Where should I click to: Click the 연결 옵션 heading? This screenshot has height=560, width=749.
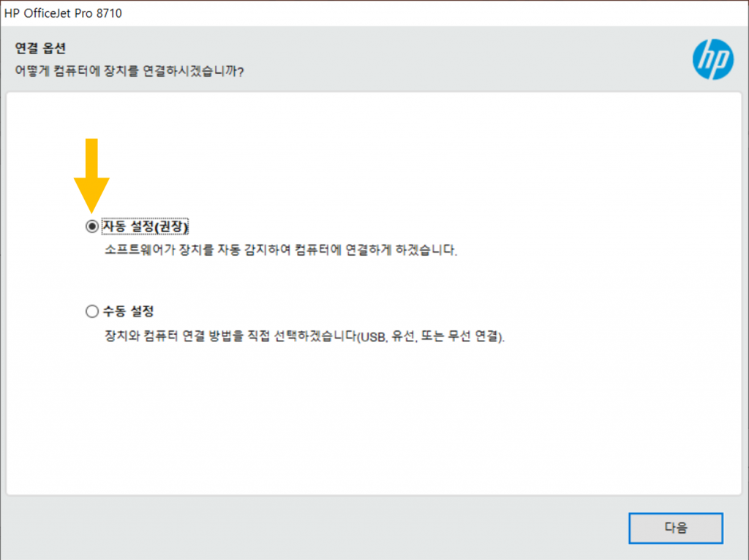point(40,49)
